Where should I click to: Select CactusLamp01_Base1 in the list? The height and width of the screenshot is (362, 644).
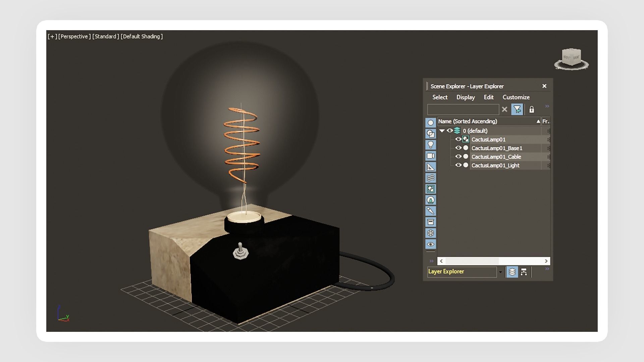point(496,148)
